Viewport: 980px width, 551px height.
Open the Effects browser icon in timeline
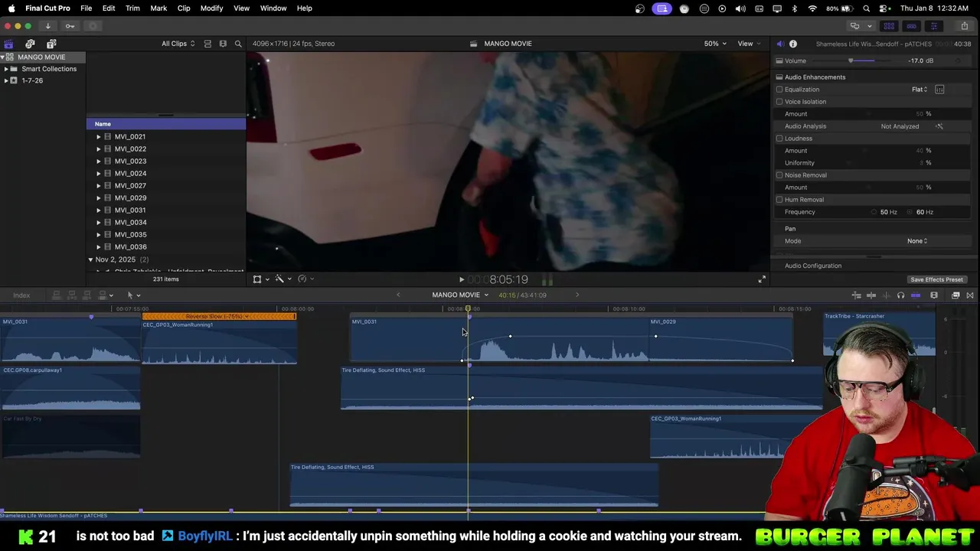955,295
